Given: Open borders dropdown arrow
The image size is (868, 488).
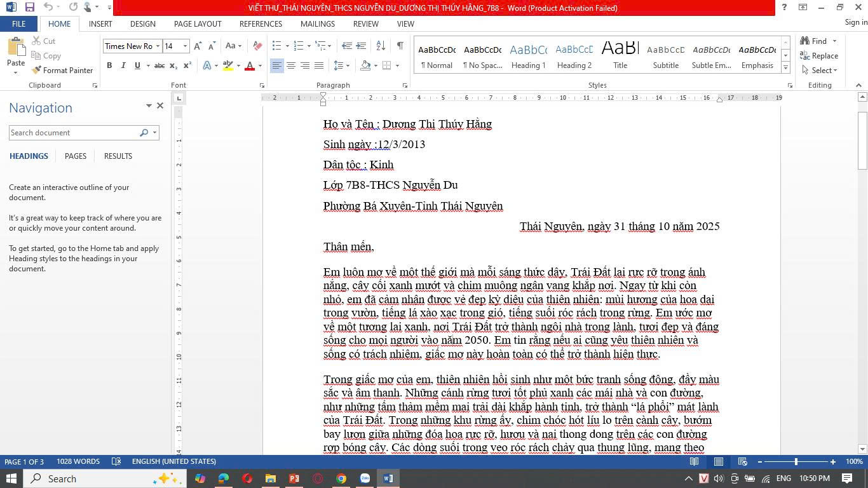Looking at the screenshot, I should pyautogui.click(x=397, y=65).
